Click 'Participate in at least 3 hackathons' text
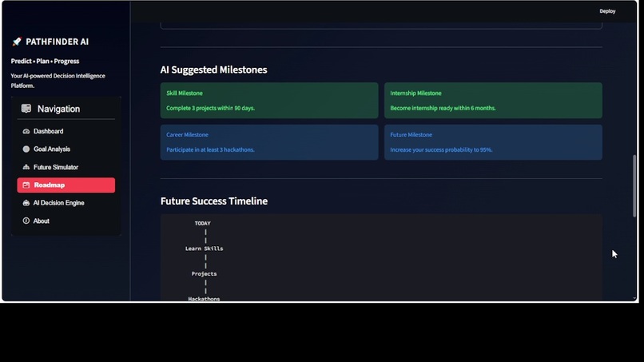Image resolution: width=644 pixels, height=362 pixels. (x=210, y=150)
